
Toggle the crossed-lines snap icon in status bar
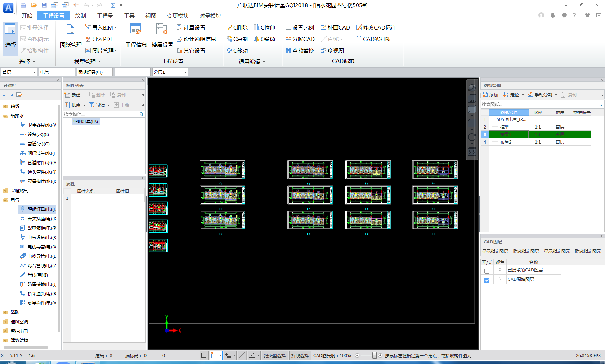242,355
